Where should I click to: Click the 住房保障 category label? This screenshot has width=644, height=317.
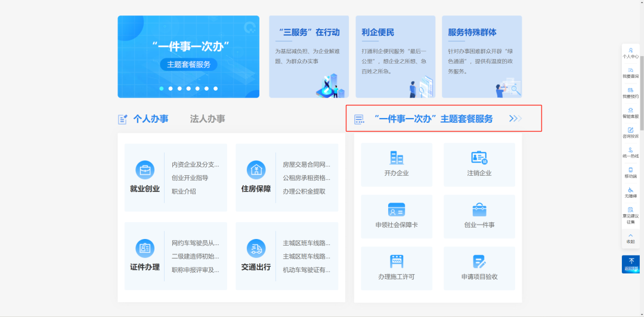(256, 189)
